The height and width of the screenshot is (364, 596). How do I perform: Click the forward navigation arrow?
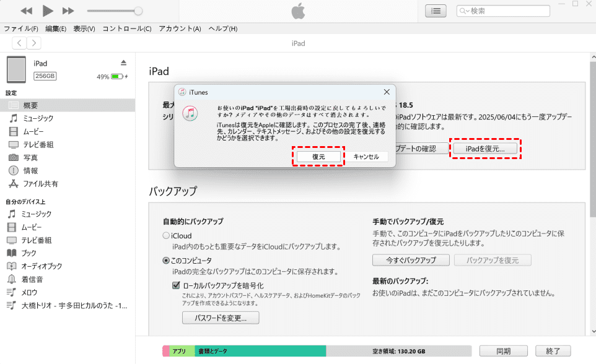[34, 43]
